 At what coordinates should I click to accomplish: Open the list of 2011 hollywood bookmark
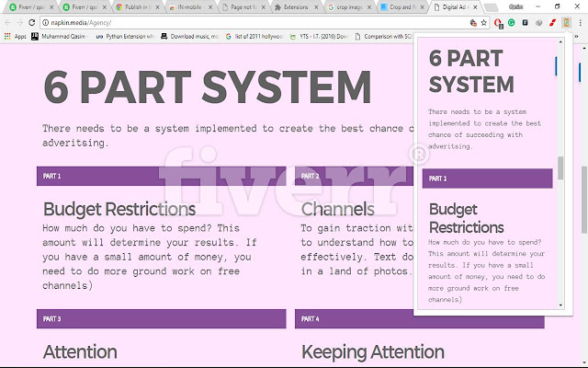(254, 37)
